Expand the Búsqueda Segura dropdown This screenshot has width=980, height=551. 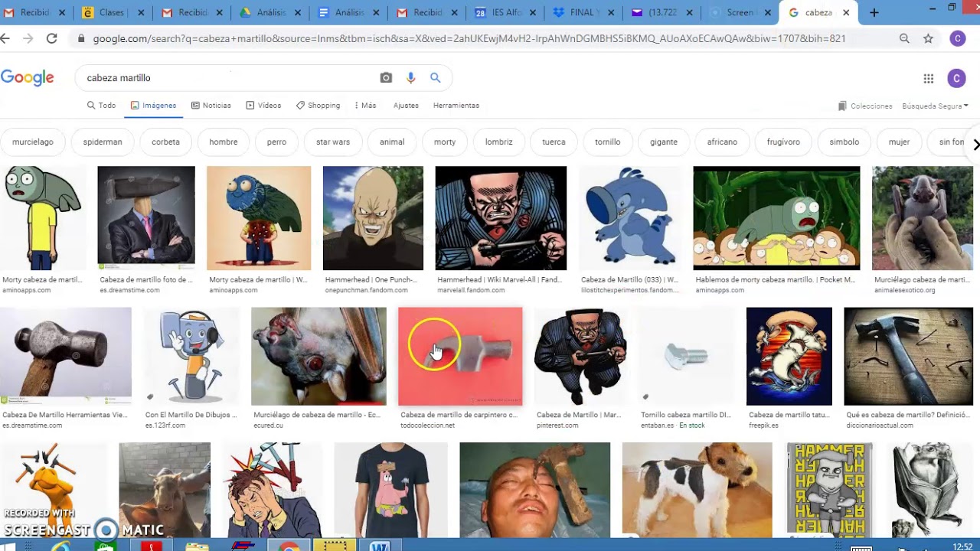(935, 106)
